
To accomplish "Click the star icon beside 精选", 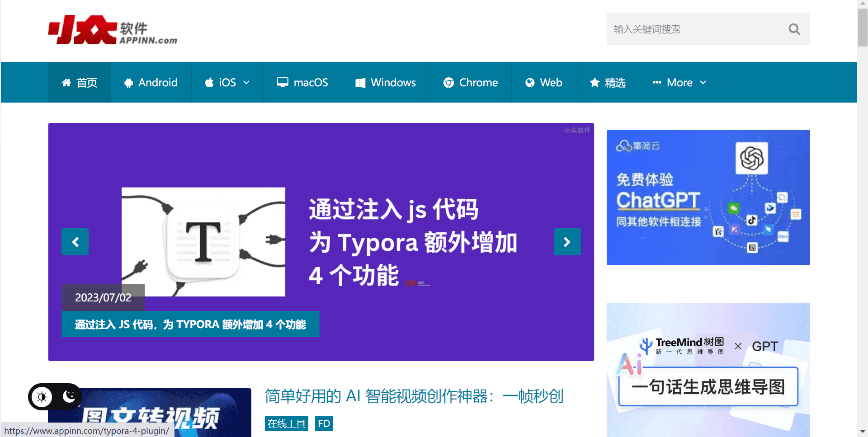I will coord(594,83).
